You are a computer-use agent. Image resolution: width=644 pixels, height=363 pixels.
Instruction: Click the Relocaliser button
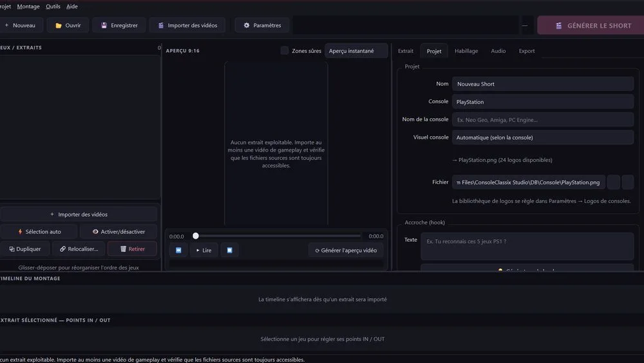pos(79,249)
